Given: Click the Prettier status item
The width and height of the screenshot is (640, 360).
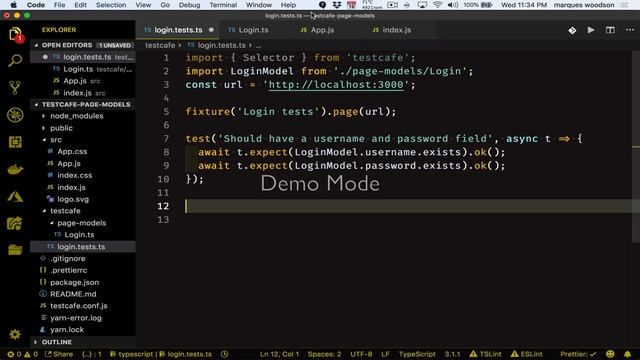Looking at the screenshot, I should (x=578, y=354).
